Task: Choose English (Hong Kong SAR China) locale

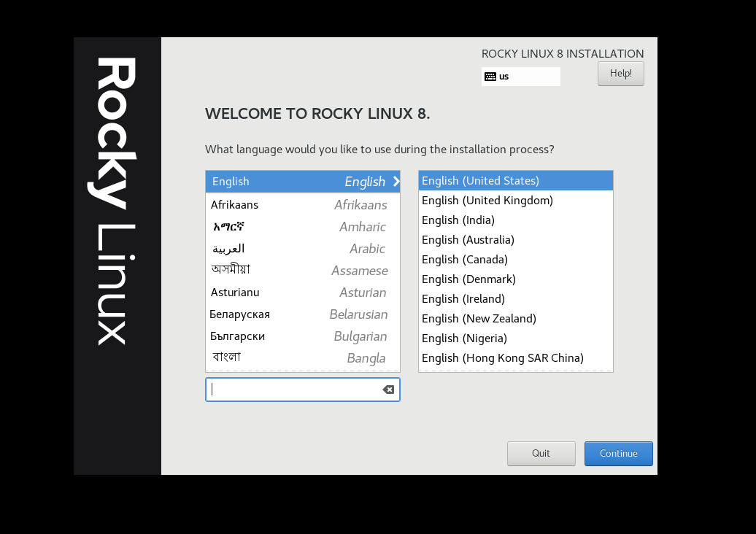Action: click(516, 359)
